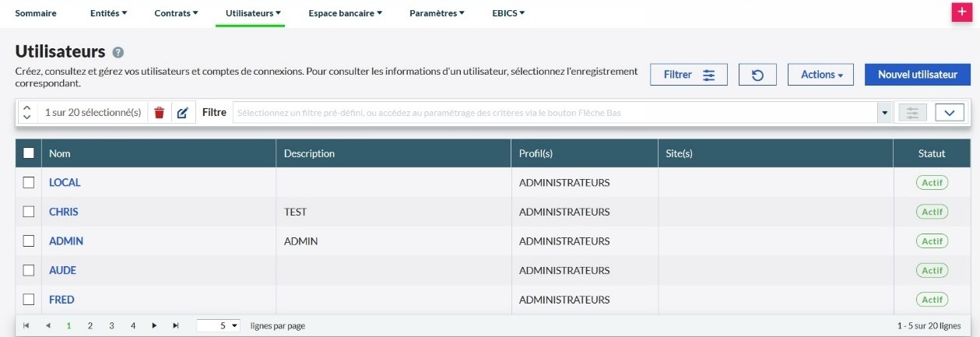
Task: Go to the first page arrow
Action: click(26, 326)
